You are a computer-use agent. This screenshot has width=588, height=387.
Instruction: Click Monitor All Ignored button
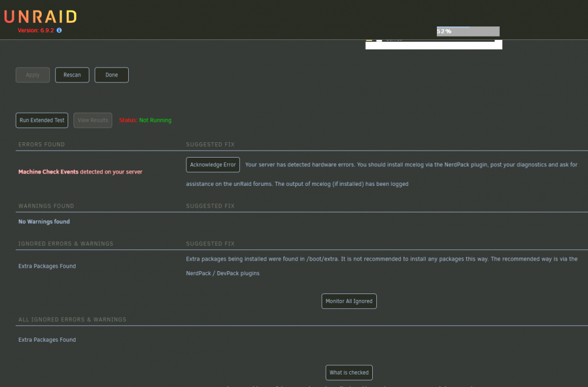pos(349,301)
